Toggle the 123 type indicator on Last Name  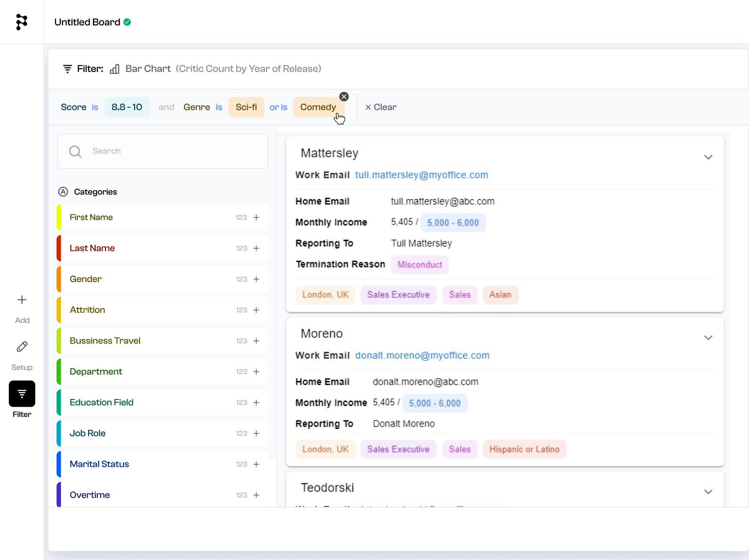pyautogui.click(x=241, y=248)
